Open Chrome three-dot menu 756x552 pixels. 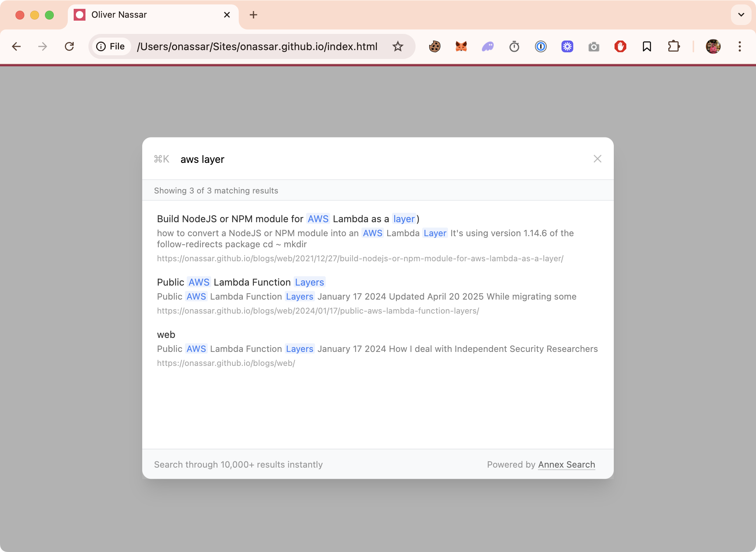[x=740, y=46]
